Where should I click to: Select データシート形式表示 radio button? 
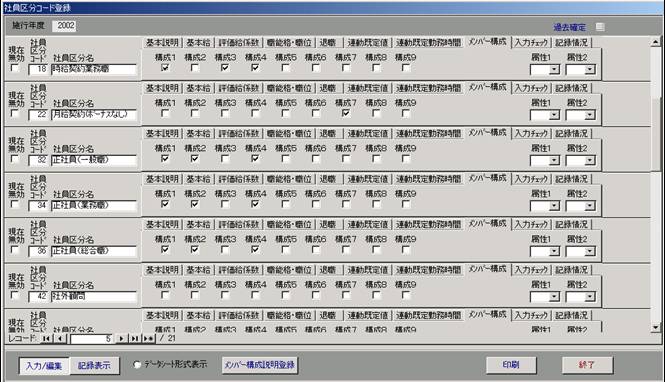coord(137,365)
